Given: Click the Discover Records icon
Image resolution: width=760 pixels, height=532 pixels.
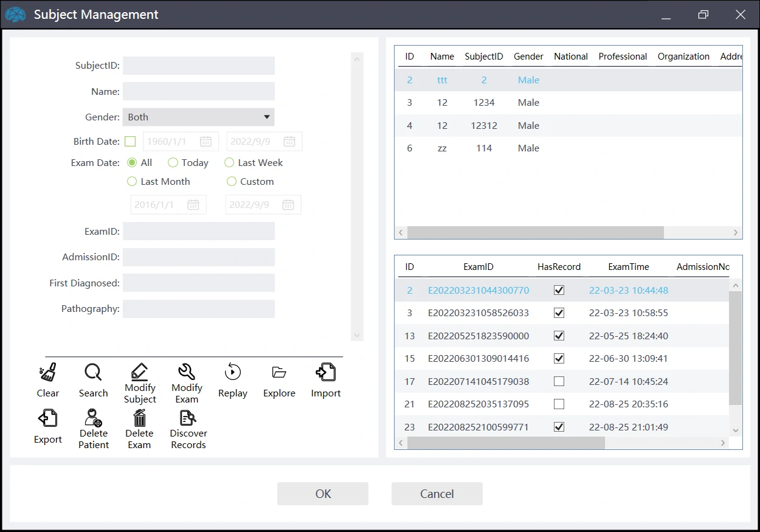Looking at the screenshot, I should 188,418.
